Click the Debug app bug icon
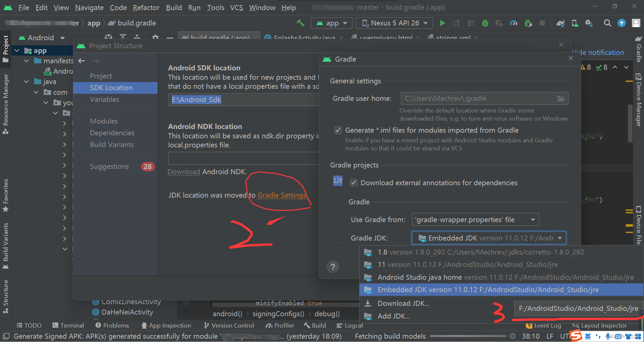 [485, 23]
